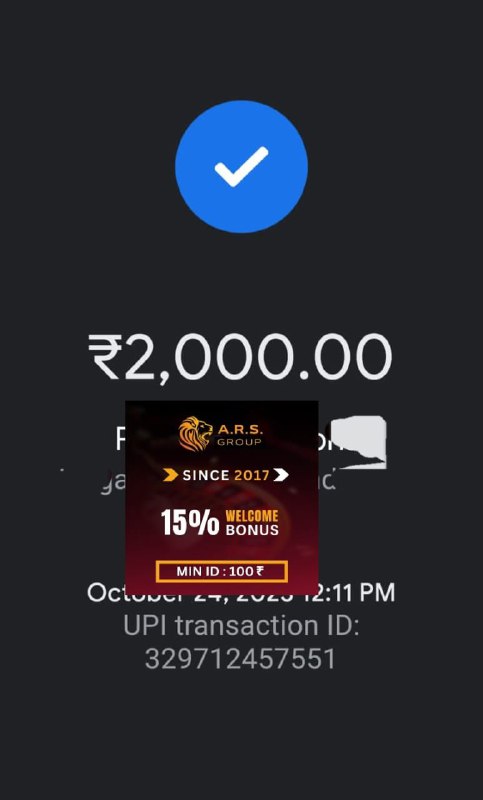Tap the 15% bonus figure

pos(190,523)
